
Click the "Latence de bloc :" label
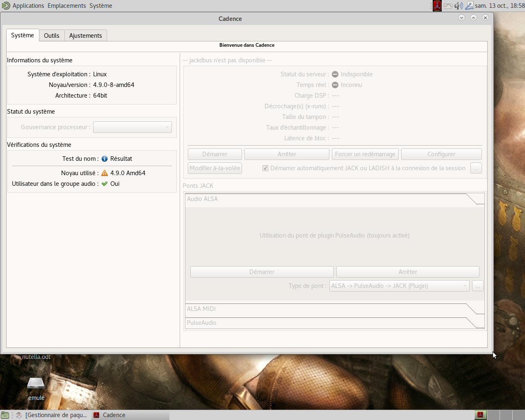[x=307, y=138]
